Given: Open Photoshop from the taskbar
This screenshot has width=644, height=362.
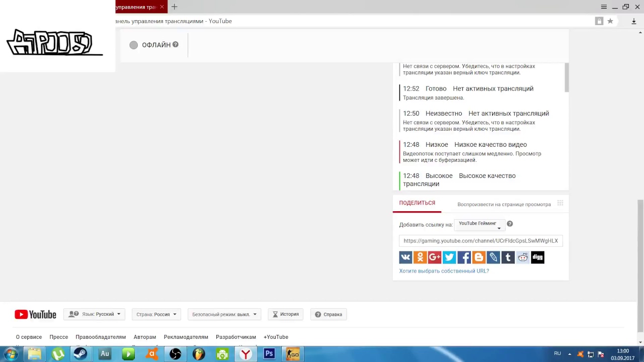Looking at the screenshot, I should [x=269, y=354].
